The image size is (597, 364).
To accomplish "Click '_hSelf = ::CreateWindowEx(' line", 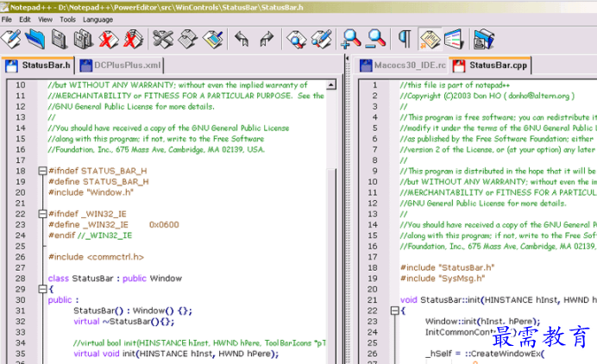I will 485,354.
